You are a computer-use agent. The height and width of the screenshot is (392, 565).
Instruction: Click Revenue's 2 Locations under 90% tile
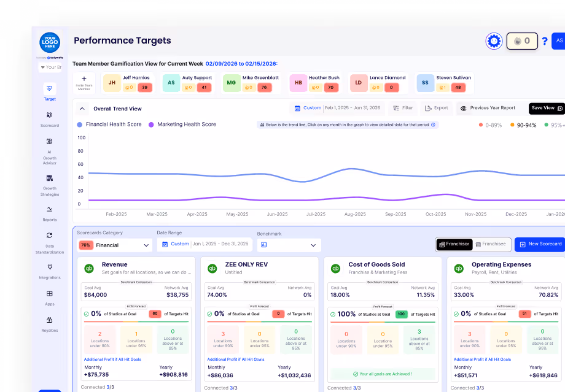point(100,339)
